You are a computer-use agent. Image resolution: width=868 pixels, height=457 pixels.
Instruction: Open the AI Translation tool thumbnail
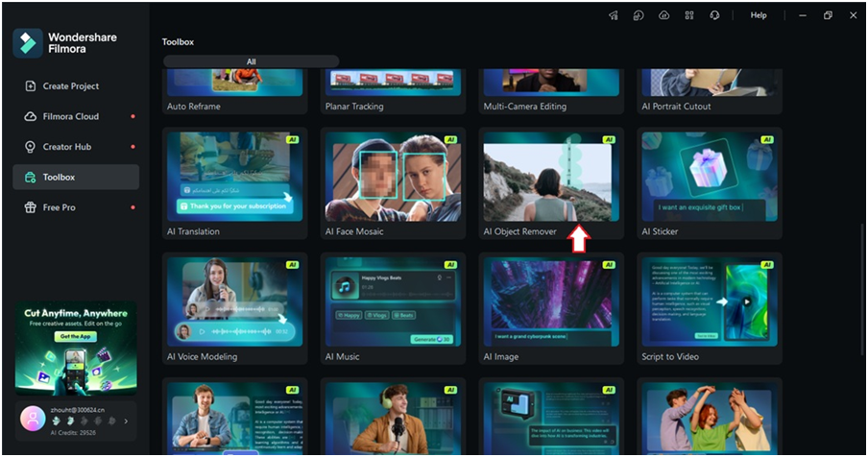pyautogui.click(x=234, y=177)
